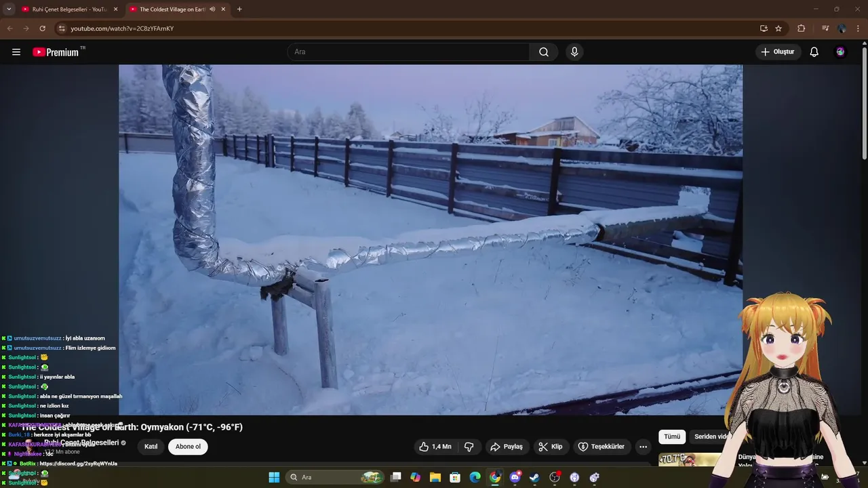Click the magnifier search button
The image size is (868, 488).
point(544,52)
